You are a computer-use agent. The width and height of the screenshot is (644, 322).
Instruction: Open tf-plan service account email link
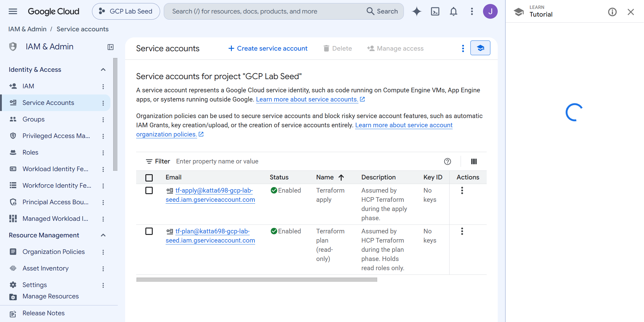point(210,236)
